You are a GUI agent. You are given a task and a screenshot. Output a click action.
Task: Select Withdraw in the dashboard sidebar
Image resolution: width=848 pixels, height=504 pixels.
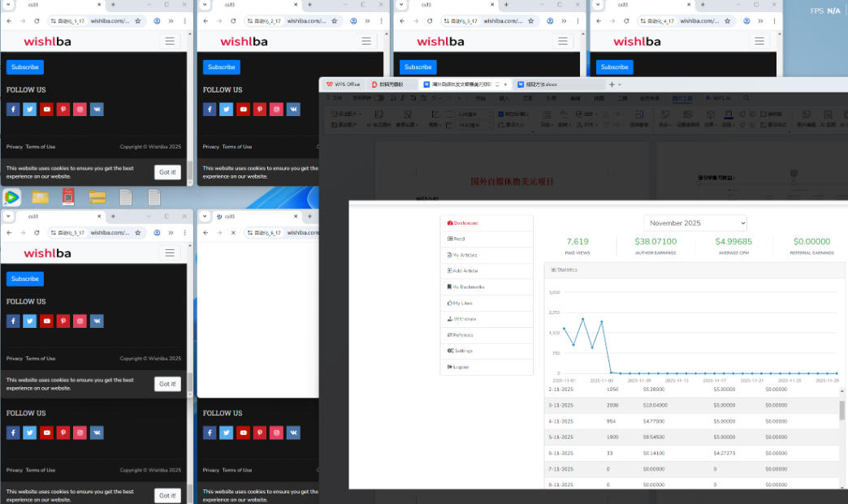(x=465, y=319)
